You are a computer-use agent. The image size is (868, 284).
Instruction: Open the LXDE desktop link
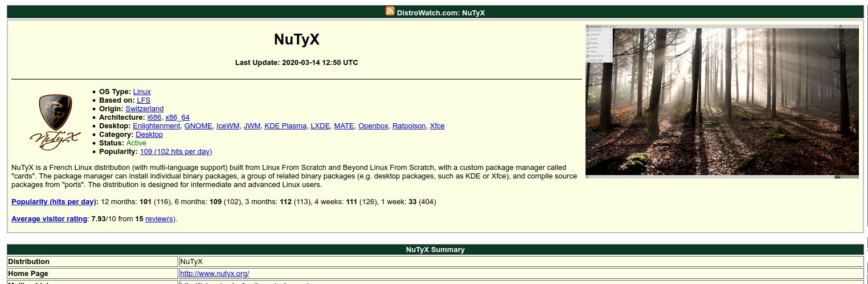pyautogui.click(x=320, y=126)
